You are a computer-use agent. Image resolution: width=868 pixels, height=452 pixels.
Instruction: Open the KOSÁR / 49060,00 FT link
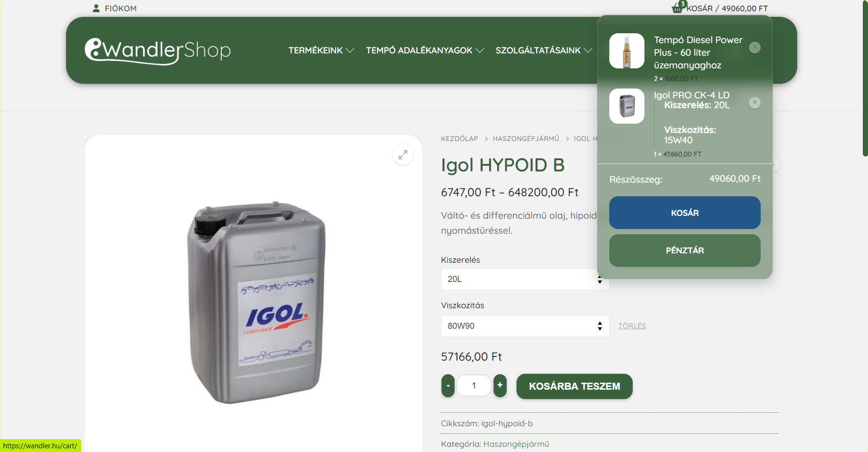pos(727,8)
